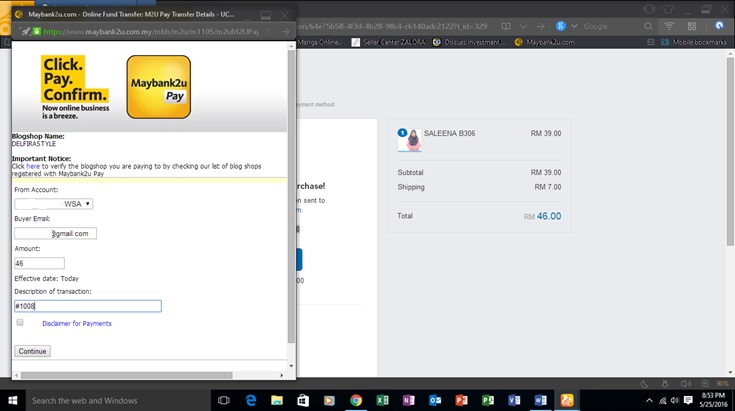The image size is (735, 411).
Task: Open the Maybank2u.com bookmark
Action: [544, 42]
